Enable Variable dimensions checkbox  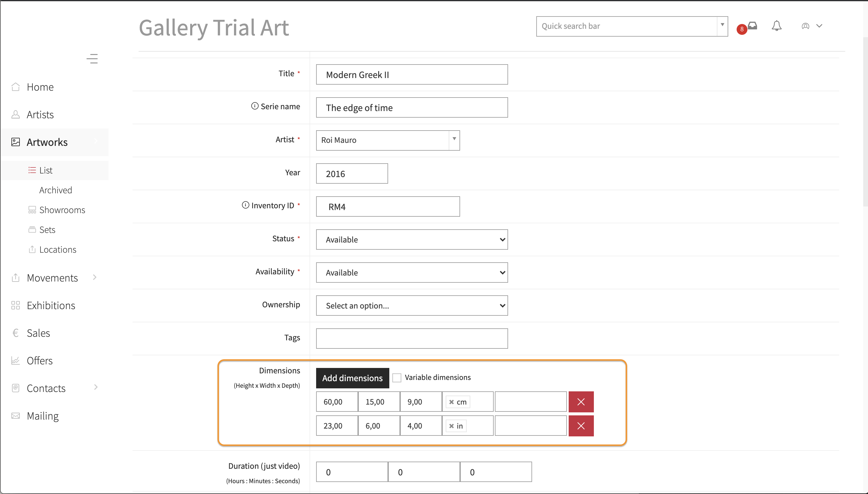[x=397, y=378]
